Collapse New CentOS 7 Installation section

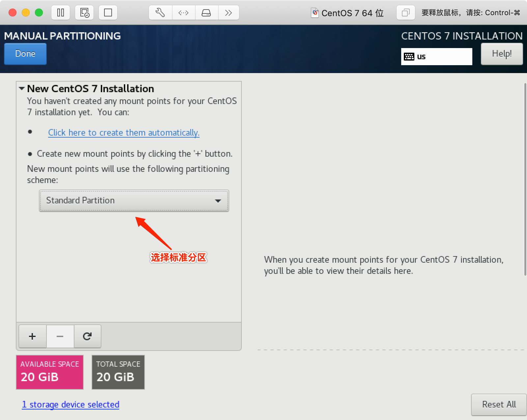click(x=22, y=89)
